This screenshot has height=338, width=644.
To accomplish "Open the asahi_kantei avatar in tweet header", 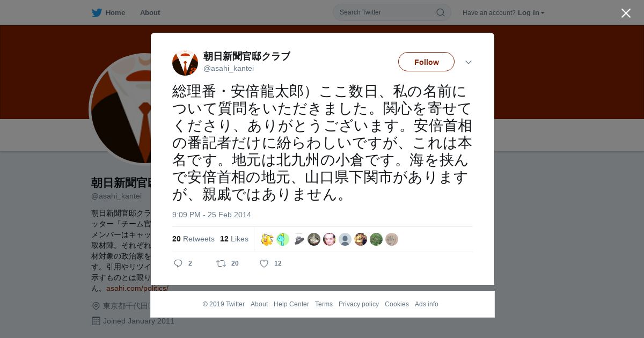I will click(x=185, y=63).
